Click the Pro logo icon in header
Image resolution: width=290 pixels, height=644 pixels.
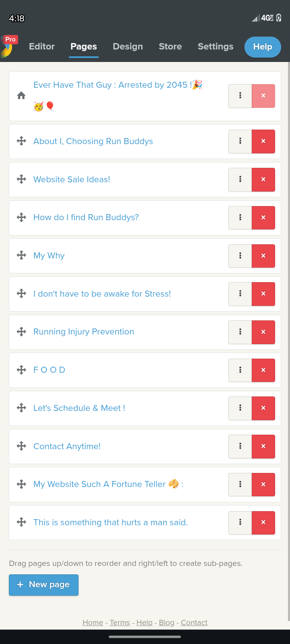8,46
